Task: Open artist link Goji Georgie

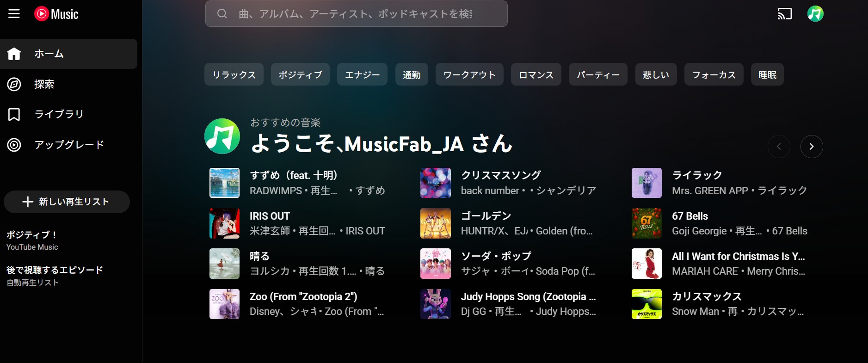Action: tap(699, 231)
